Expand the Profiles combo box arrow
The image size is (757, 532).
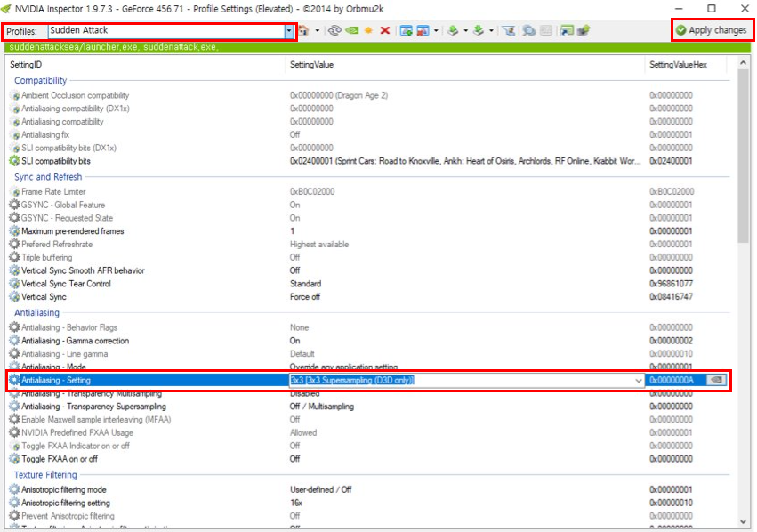pos(289,31)
